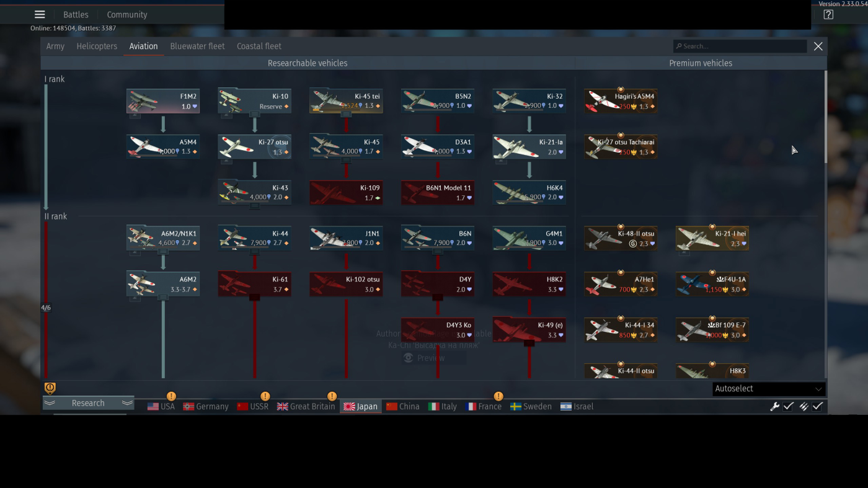The image size is (868, 488).
Task: Click the 'Online: 148504, Battles: 3387' text
Action: (73, 29)
